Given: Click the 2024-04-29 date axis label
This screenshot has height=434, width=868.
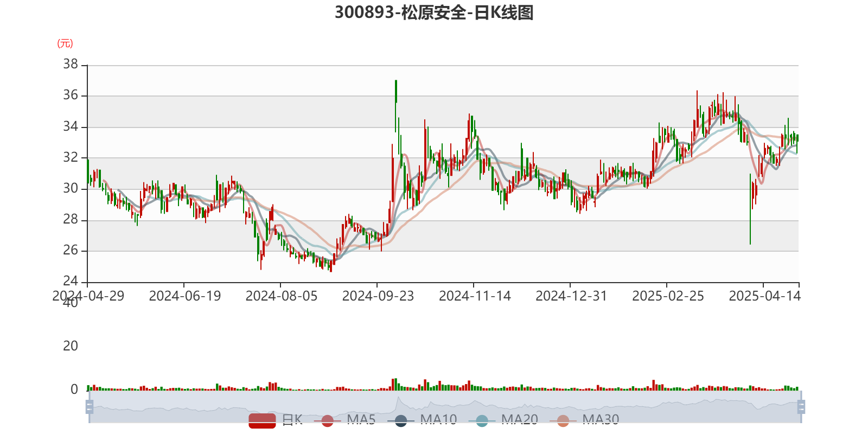Looking at the screenshot, I should [x=88, y=296].
